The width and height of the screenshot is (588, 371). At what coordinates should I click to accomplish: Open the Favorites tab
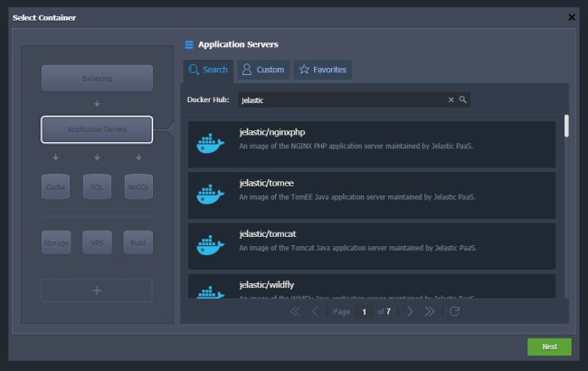[323, 70]
